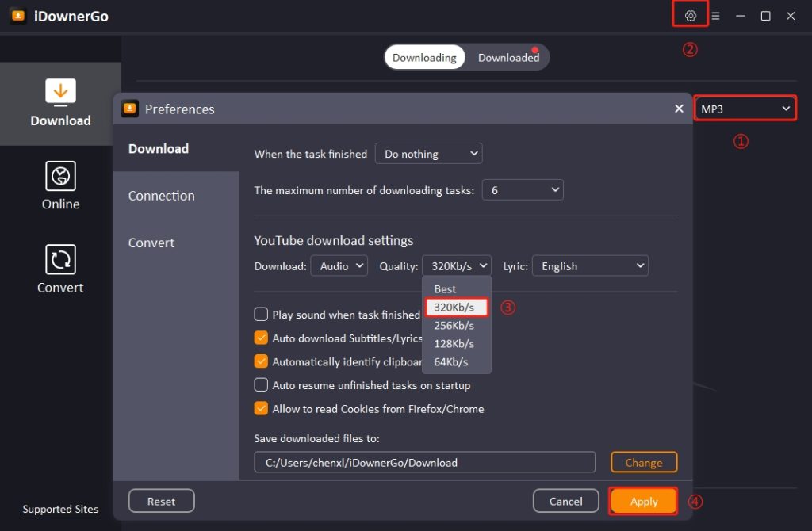Switch to the Downloaded tab
This screenshot has width=812, height=531.
pyautogui.click(x=508, y=57)
